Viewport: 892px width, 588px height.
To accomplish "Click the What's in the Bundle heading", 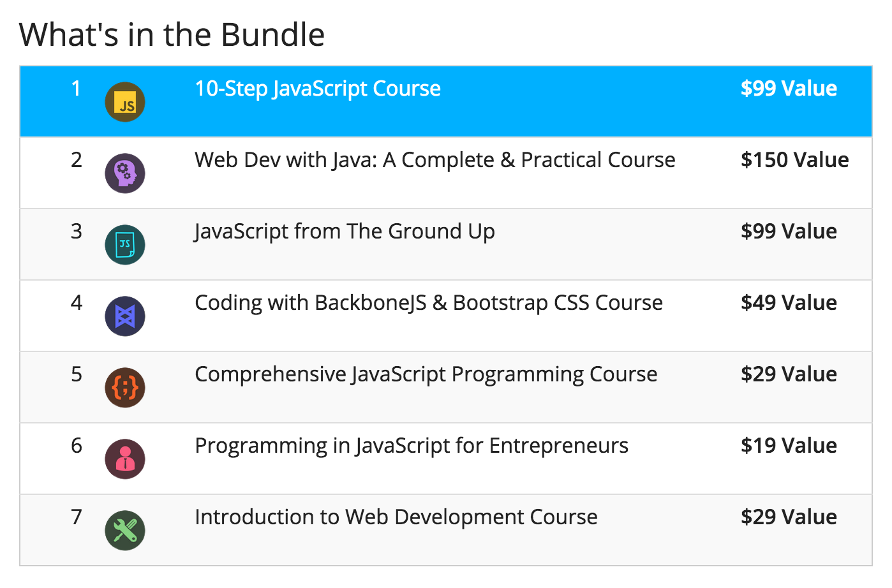I will pyautogui.click(x=172, y=34).
